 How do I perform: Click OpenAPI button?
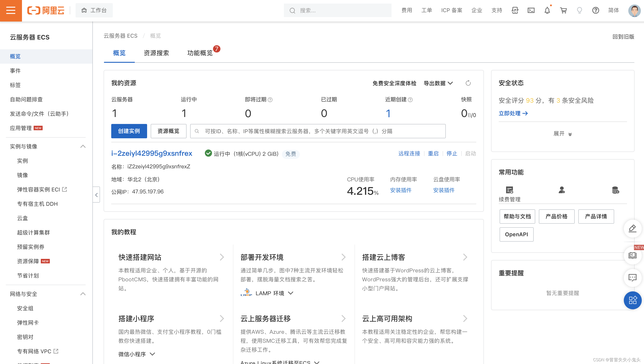[517, 234]
